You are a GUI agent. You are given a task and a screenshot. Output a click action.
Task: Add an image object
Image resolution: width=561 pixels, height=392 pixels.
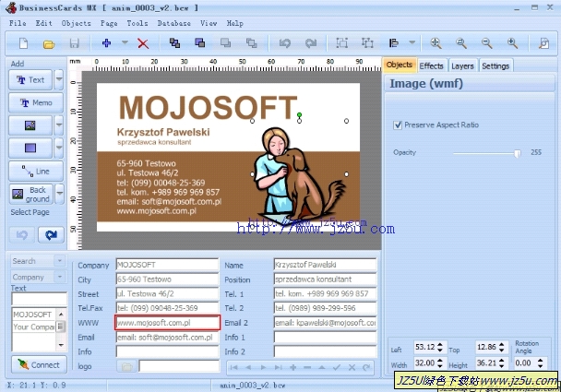tap(30, 125)
